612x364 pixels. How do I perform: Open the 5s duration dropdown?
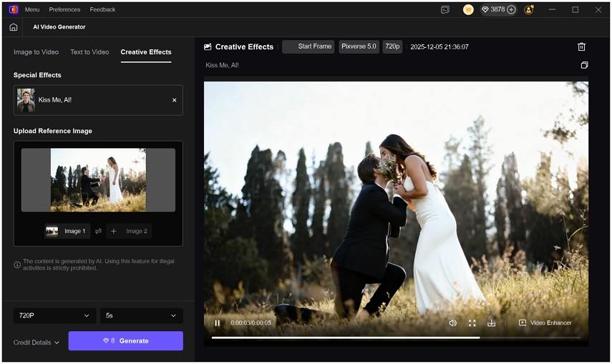[141, 315]
